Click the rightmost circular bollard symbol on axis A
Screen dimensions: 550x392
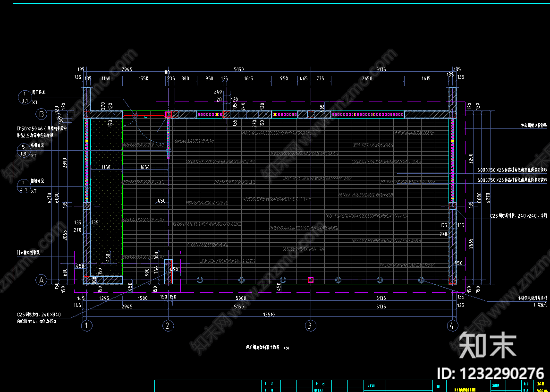click(x=421, y=280)
